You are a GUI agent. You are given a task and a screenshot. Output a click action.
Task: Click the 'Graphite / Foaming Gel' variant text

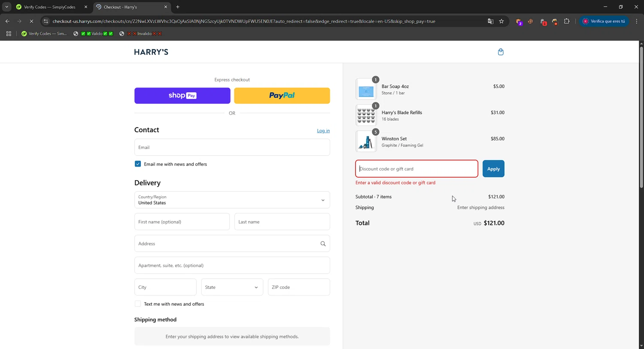point(402,146)
